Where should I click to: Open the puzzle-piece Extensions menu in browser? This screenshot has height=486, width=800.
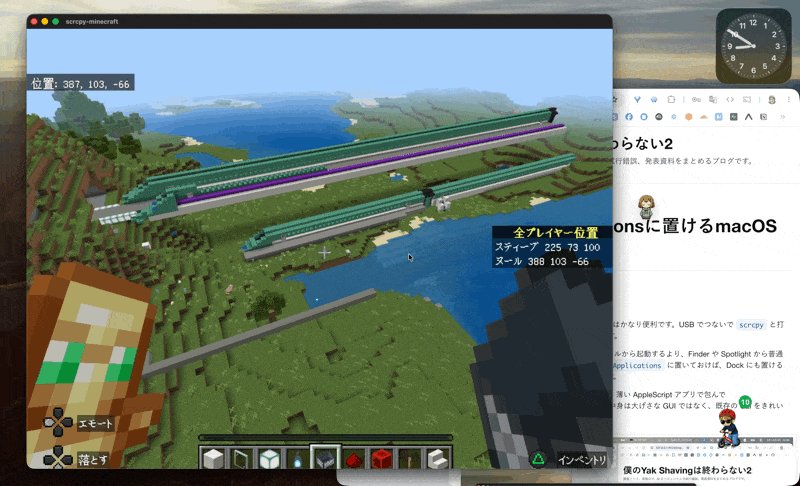[x=671, y=99]
